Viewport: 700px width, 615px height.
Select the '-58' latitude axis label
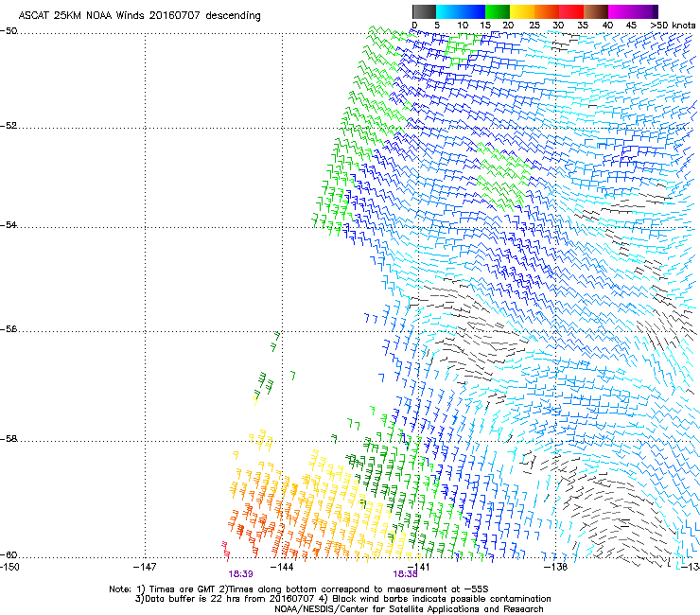pos(9,439)
